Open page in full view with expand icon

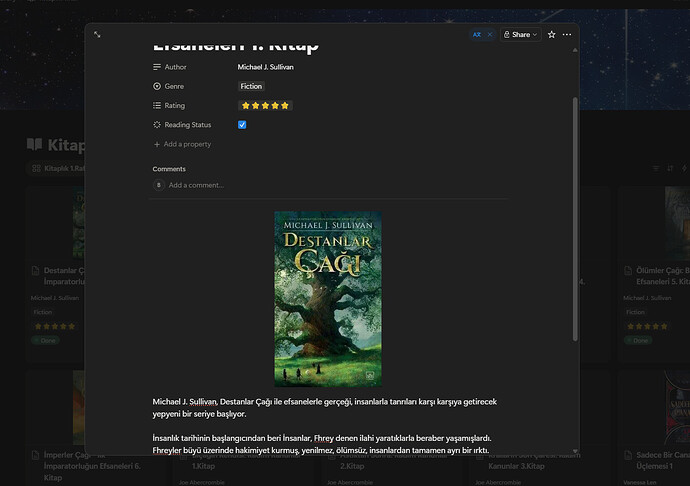[97, 34]
